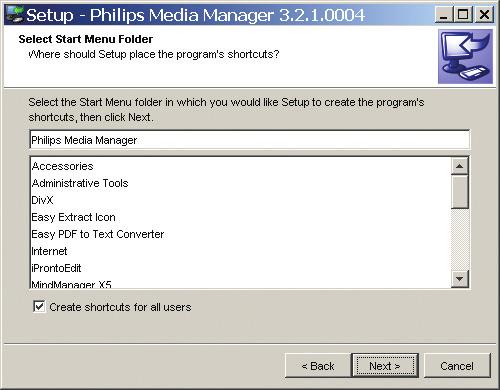Screen dimensions: 500x390
Task: Select the Accessories folder
Action: (x=62, y=166)
